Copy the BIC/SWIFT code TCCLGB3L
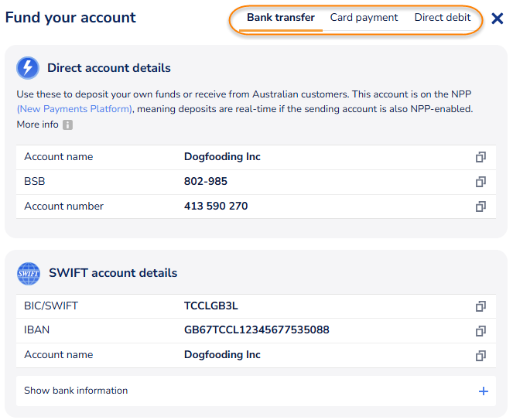Screen dimensions: 513x420 pyautogui.click(x=481, y=306)
